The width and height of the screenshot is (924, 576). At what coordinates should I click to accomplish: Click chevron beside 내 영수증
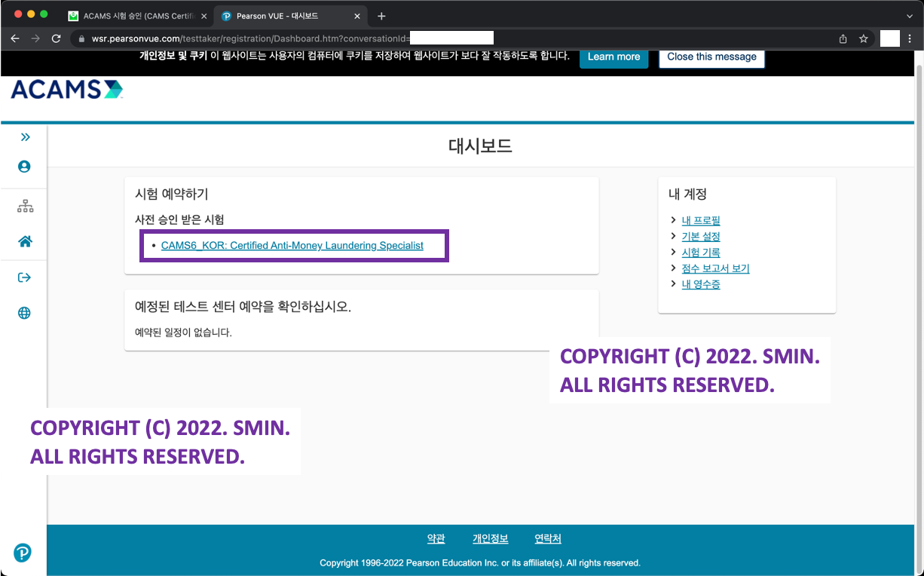672,283
